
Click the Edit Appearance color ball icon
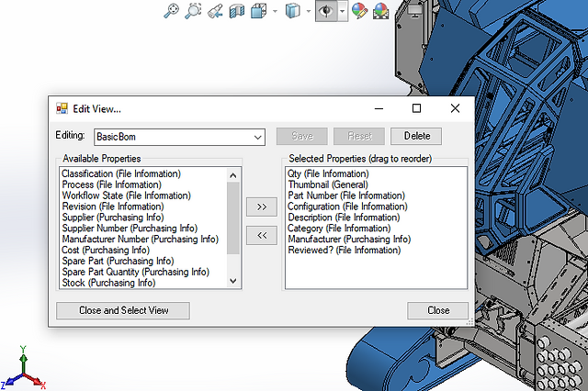(x=359, y=11)
